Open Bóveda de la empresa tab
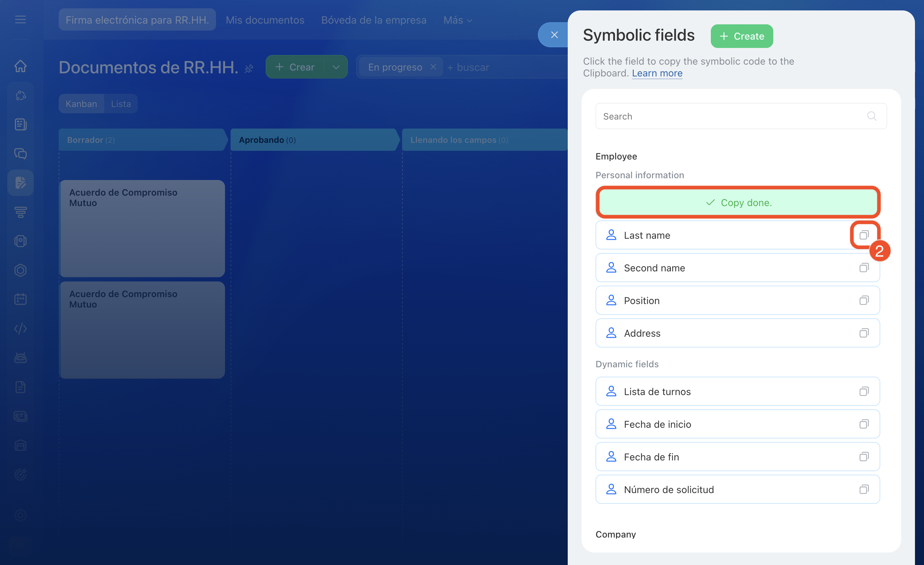Image resolution: width=924 pixels, height=565 pixels. click(x=374, y=20)
